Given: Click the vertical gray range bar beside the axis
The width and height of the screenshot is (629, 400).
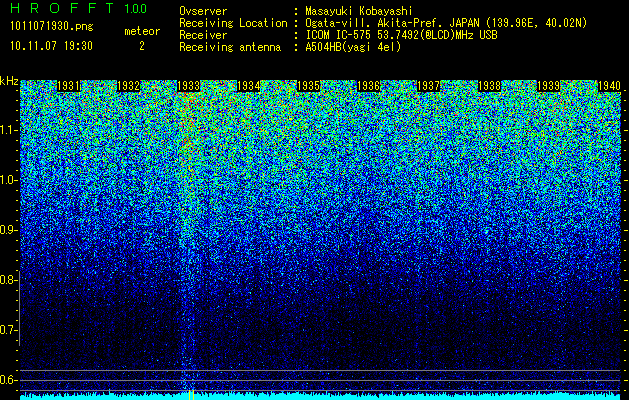Looking at the screenshot, I should tap(19, 308).
